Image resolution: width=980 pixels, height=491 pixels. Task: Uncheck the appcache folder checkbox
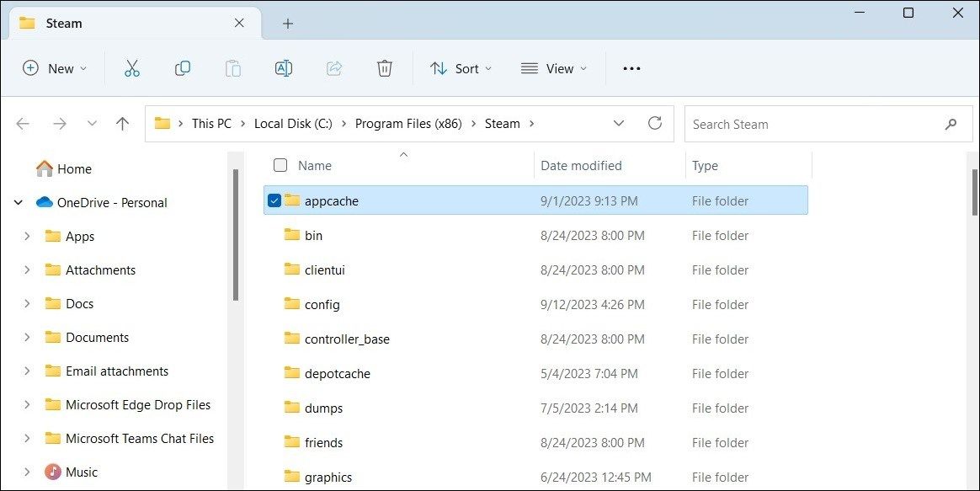pyautogui.click(x=274, y=200)
